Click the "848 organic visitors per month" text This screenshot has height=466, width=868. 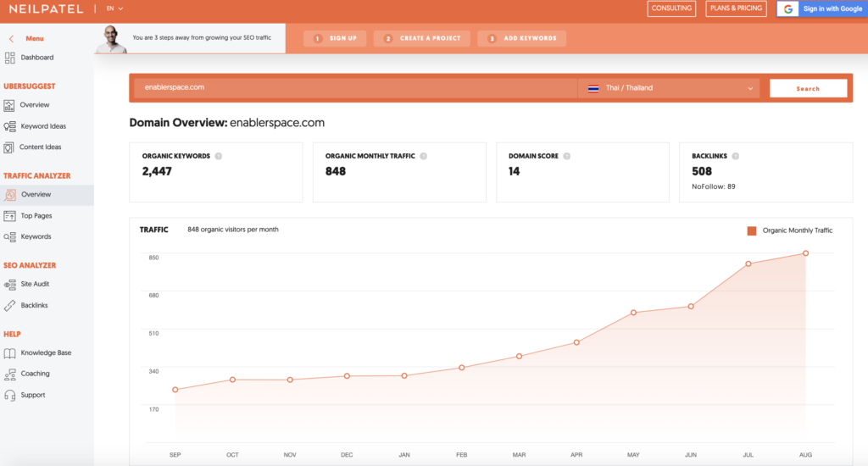click(233, 230)
